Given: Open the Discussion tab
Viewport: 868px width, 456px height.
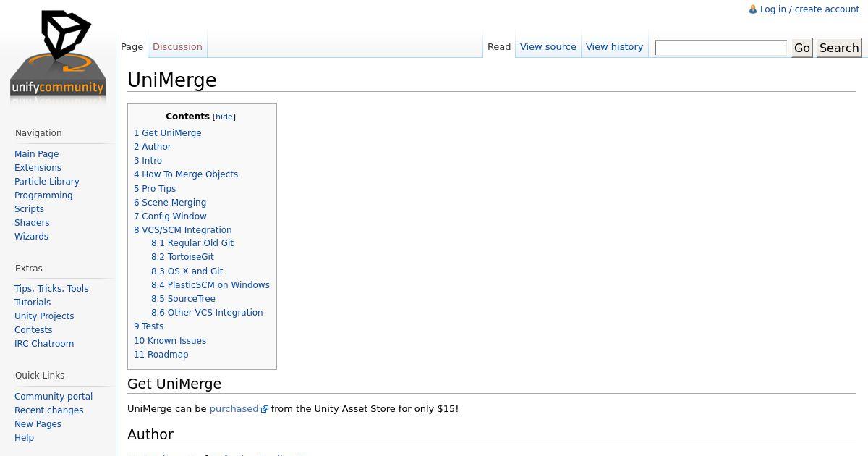Looking at the screenshot, I should 177,46.
